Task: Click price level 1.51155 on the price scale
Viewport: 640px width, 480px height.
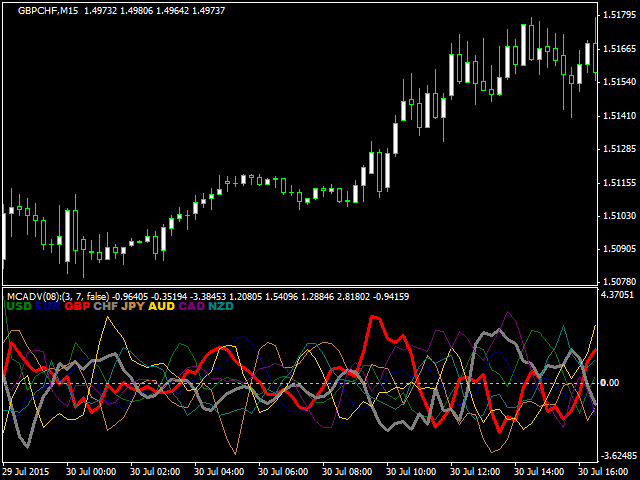Action: pyautogui.click(x=619, y=182)
